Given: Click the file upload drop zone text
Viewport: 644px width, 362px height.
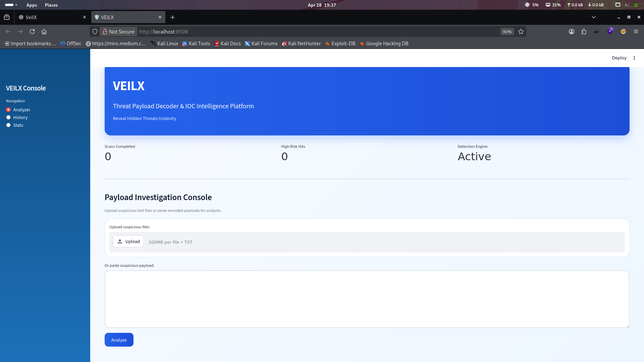Looking at the screenshot, I should pyautogui.click(x=170, y=242).
